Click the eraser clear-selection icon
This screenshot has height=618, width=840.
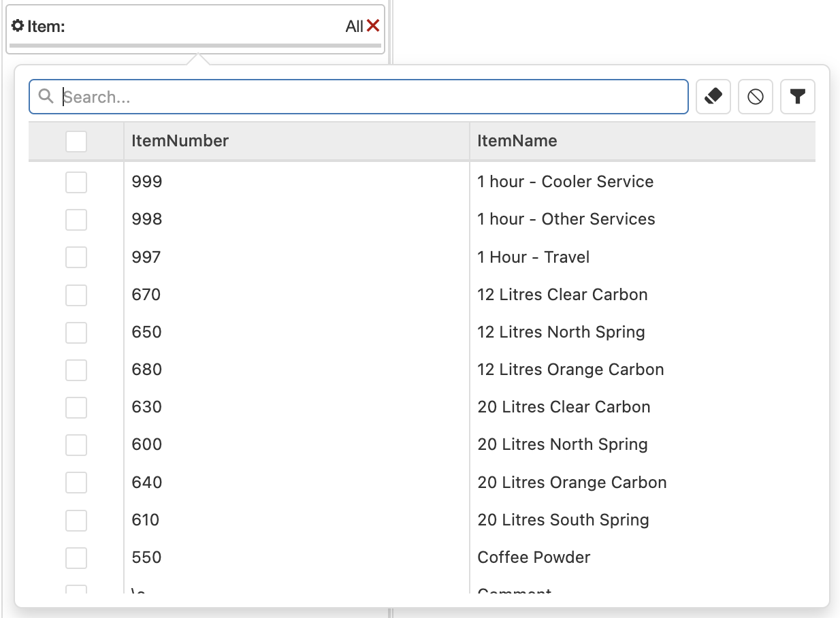(x=713, y=97)
